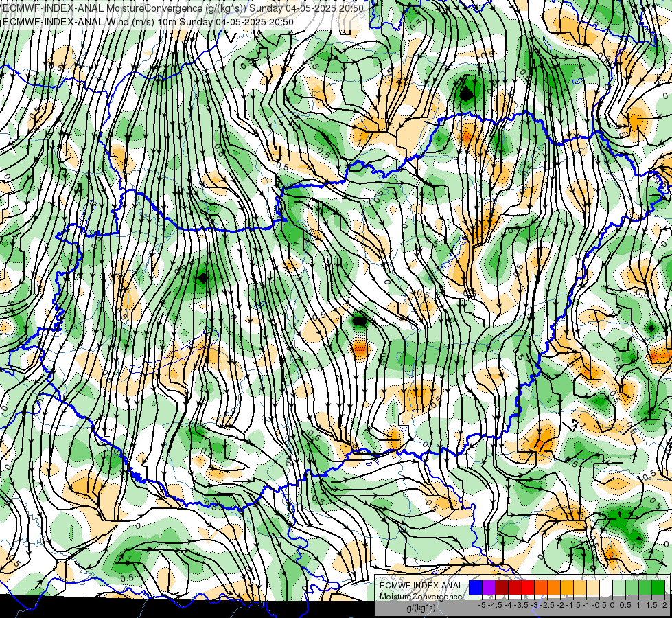Image resolution: width=672 pixels, height=618 pixels.
Task: Click the -2.5 value on the color scale
Action: [x=547, y=605]
